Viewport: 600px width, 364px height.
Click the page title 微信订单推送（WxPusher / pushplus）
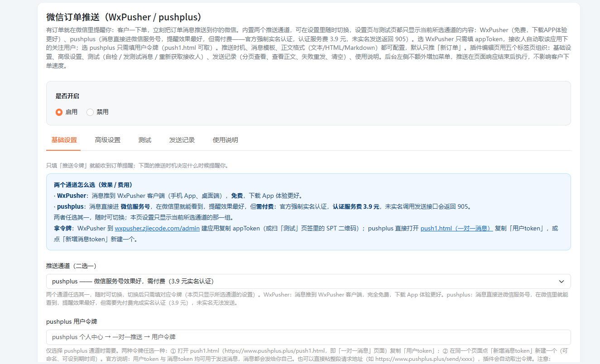click(124, 17)
